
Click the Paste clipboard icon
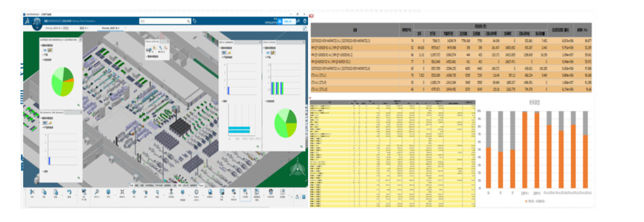click(x=56, y=193)
